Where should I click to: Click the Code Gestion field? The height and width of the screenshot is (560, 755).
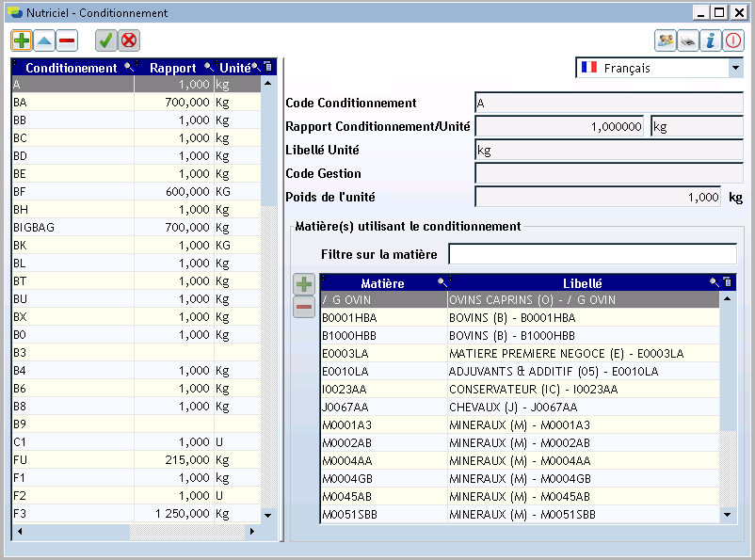pyautogui.click(x=609, y=174)
